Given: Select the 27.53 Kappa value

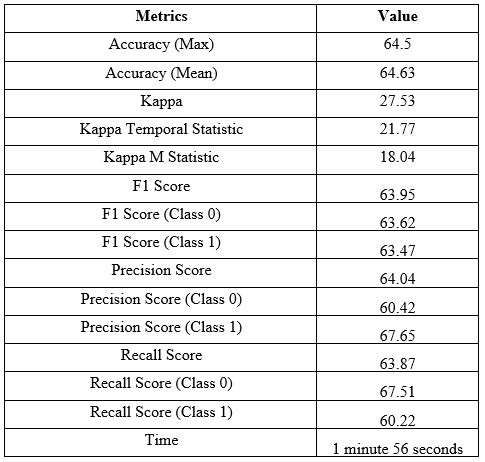Looking at the screenshot, I should click(x=397, y=101).
